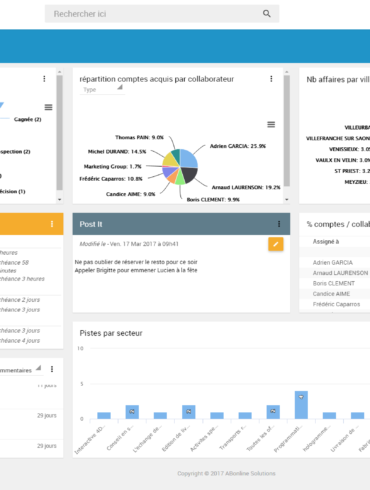
Task: Click the répartition widget scrollbar thumb
Action: pos(287,130)
